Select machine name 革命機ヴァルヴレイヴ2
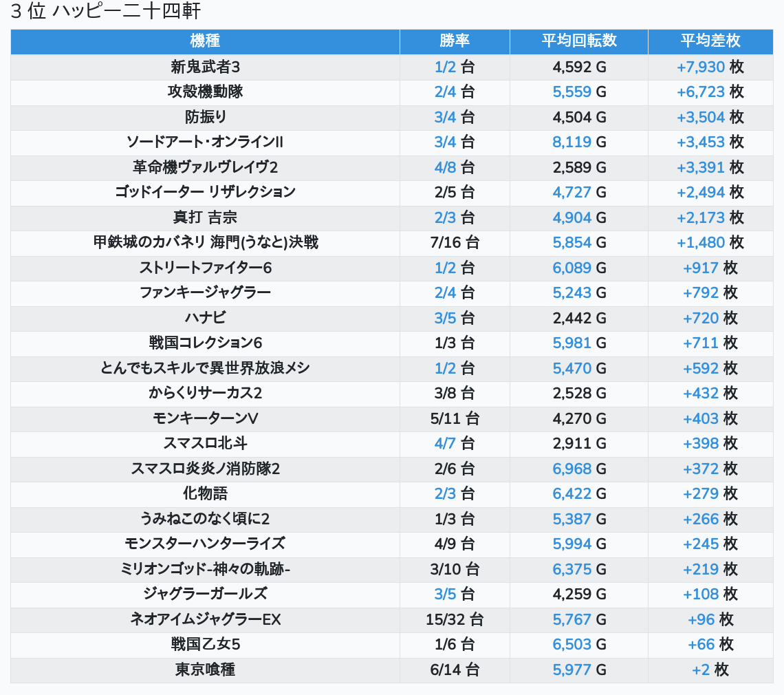The image size is (784, 695). coord(205,167)
